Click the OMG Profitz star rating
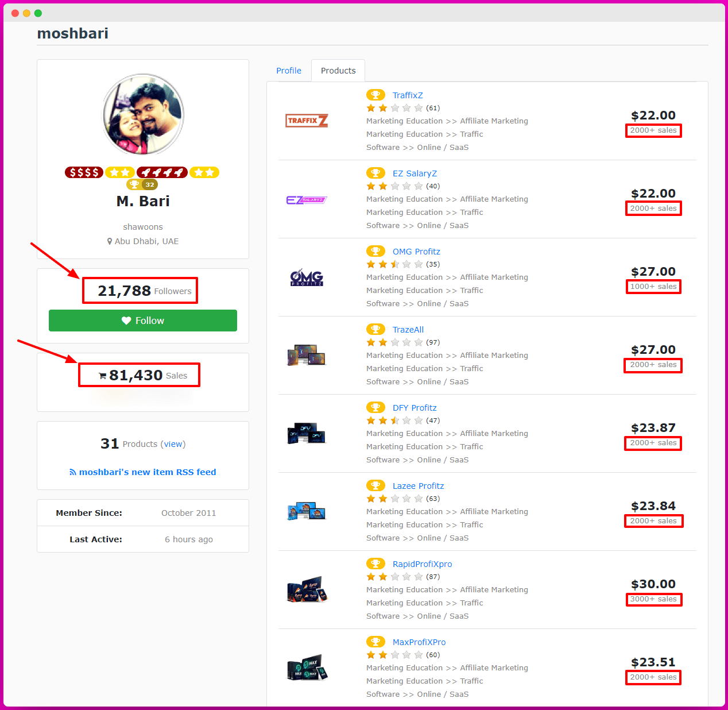The width and height of the screenshot is (728, 710). (394, 264)
